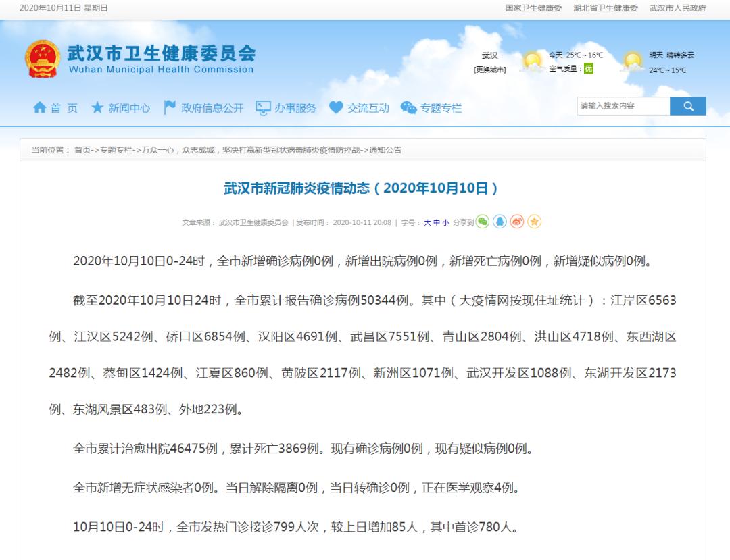This screenshot has height=560, width=730.
Task: Click breadcrumb 首页 link
Action: 82,150
